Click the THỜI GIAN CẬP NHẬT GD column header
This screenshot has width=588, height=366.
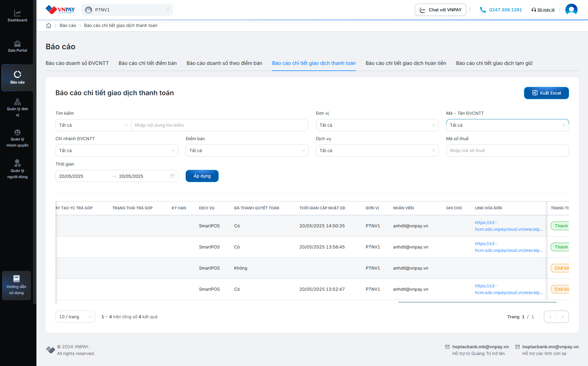322,208
